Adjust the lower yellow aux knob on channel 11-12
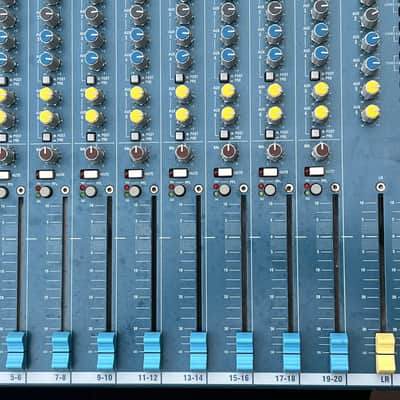 coord(137,117)
